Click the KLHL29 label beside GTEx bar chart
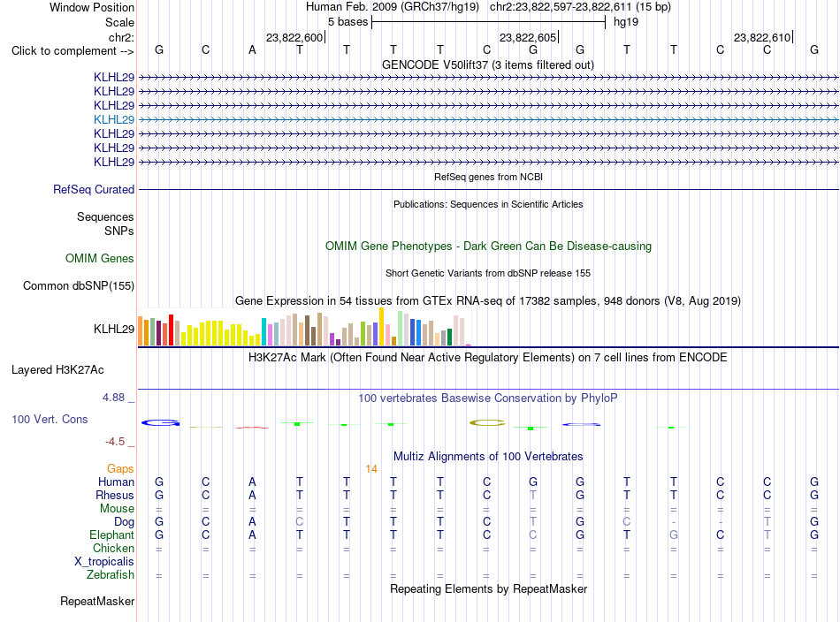The width and height of the screenshot is (840, 622). point(113,330)
